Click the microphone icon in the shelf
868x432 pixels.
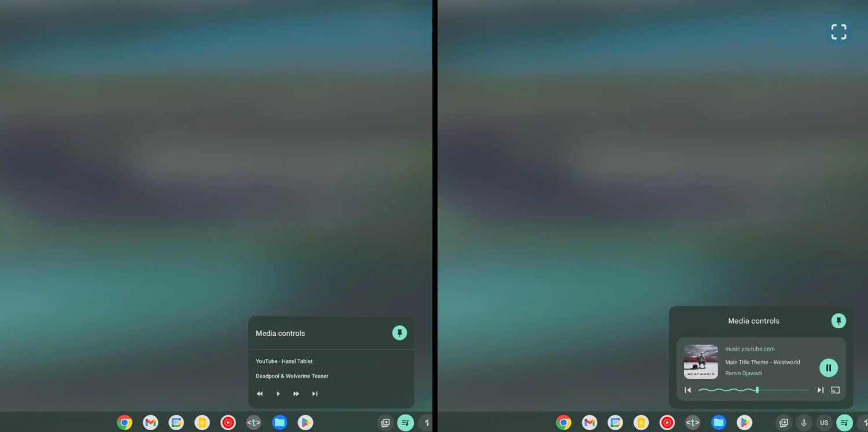point(804,423)
